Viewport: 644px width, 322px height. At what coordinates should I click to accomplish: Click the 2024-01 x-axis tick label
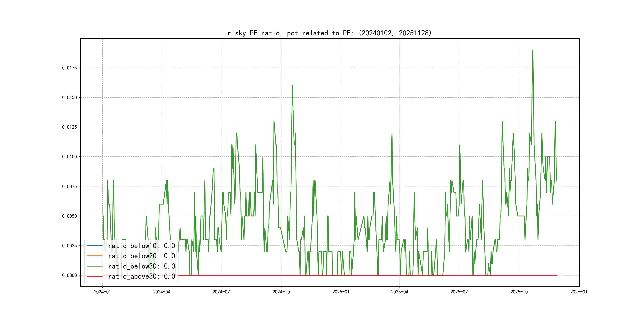102,292
